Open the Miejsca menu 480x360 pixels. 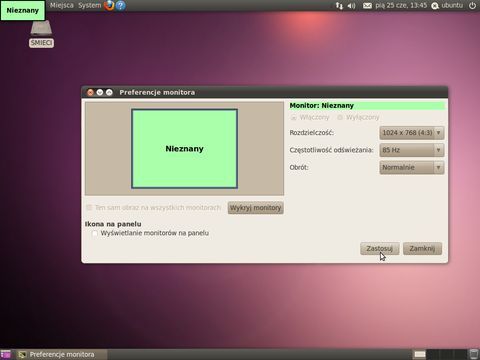(x=62, y=5)
